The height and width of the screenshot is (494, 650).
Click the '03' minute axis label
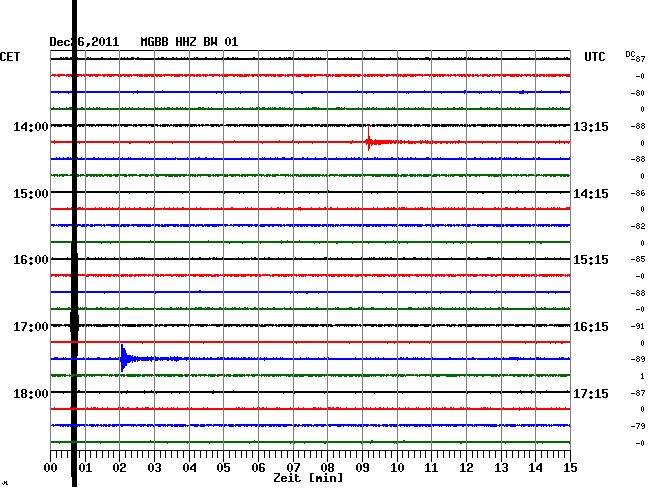click(x=154, y=468)
